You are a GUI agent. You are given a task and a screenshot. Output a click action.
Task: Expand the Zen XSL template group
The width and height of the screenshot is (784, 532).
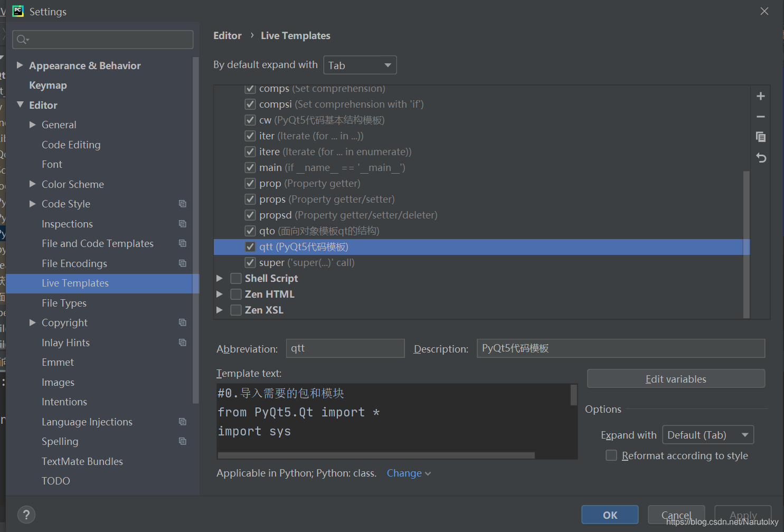220,310
